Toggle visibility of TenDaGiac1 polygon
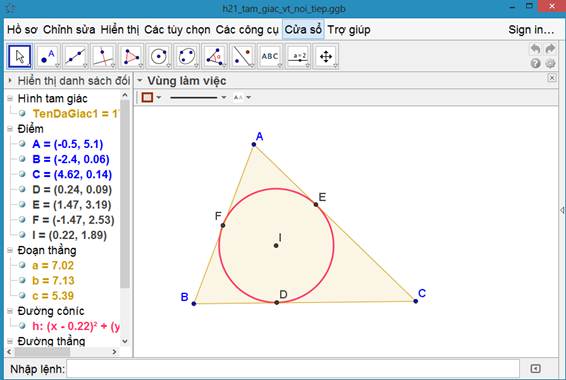The width and height of the screenshot is (566, 380). point(22,113)
